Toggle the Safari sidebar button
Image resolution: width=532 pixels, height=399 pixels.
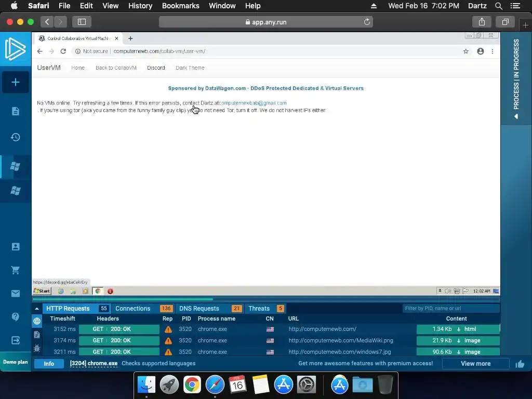82,22
